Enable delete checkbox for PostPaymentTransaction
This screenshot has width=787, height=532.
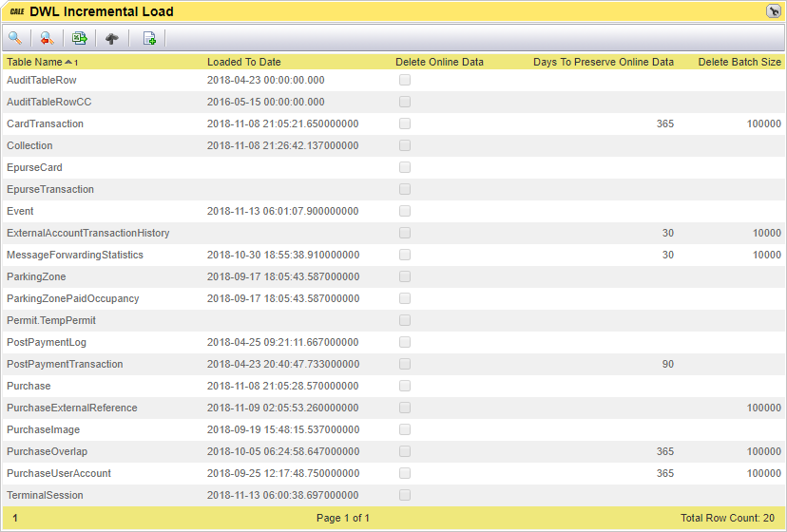pyautogui.click(x=405, y=364)
